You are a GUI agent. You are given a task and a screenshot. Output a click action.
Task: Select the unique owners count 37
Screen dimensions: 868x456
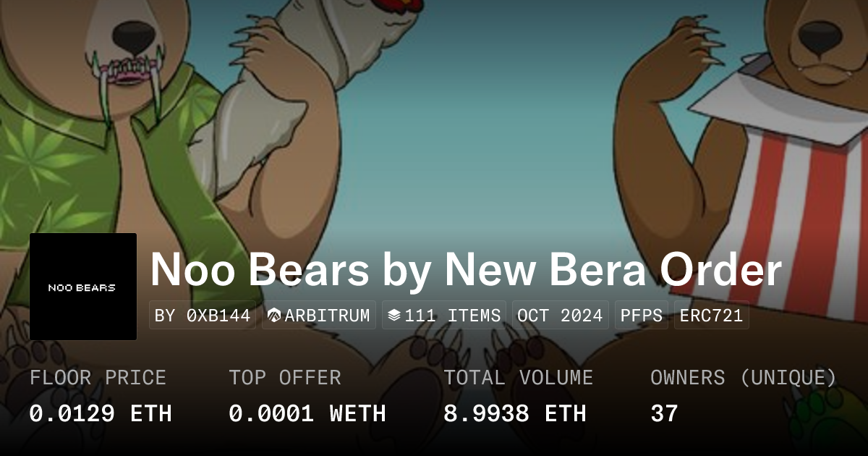point(664,413)
